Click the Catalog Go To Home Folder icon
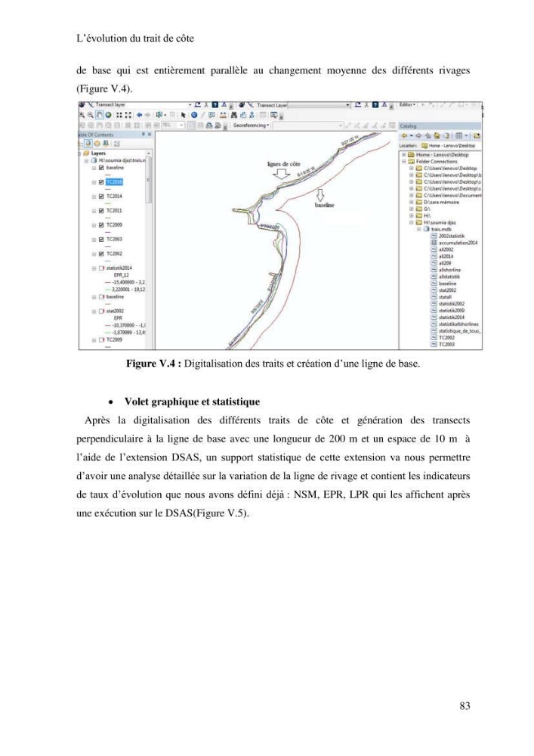The height and width of the screenshot is (756, 534). point(437,136)
